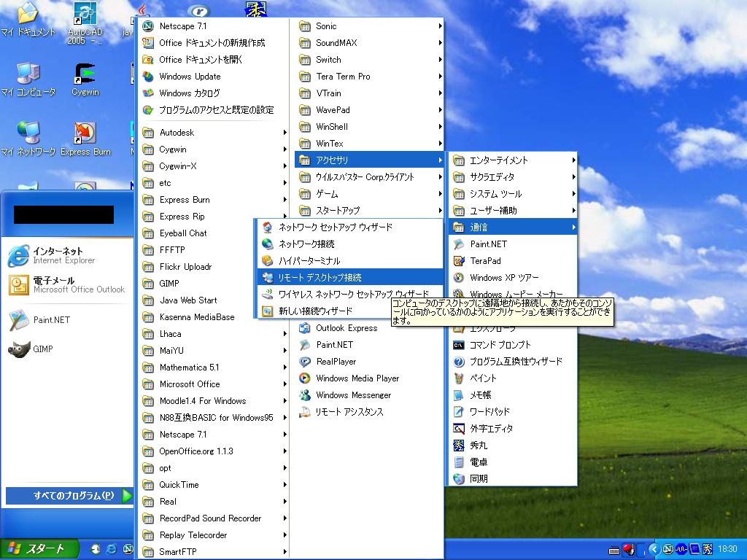747x560 pixels.
Task: Click Internet Explorer quick launch icon
Action: point(112,549)
